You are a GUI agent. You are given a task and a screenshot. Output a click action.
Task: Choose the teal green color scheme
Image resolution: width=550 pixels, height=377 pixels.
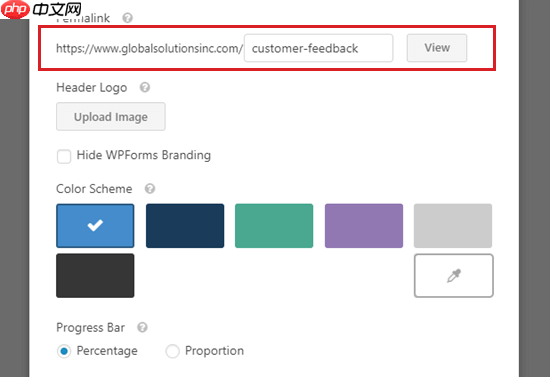(x=274, y=226)
